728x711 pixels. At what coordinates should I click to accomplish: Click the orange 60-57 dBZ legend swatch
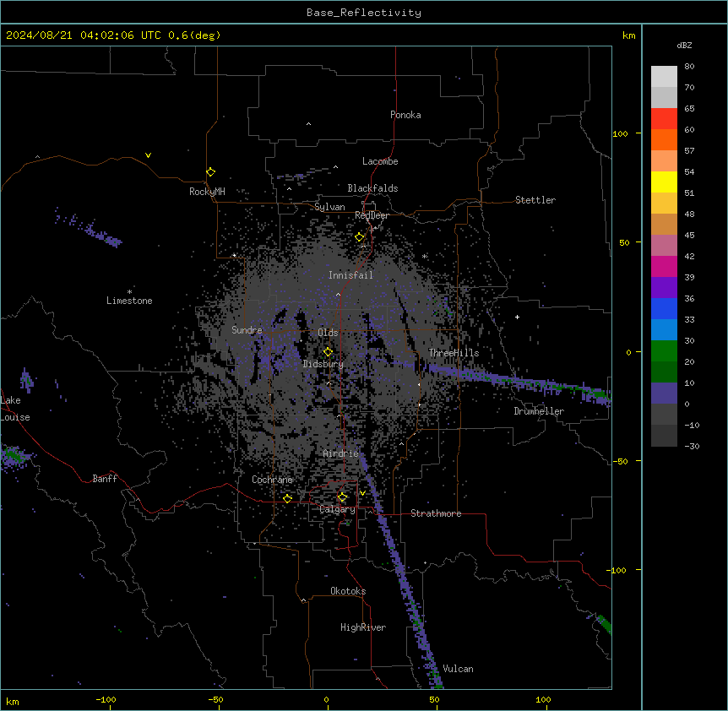pyautogui.click(x=664, y=139)
